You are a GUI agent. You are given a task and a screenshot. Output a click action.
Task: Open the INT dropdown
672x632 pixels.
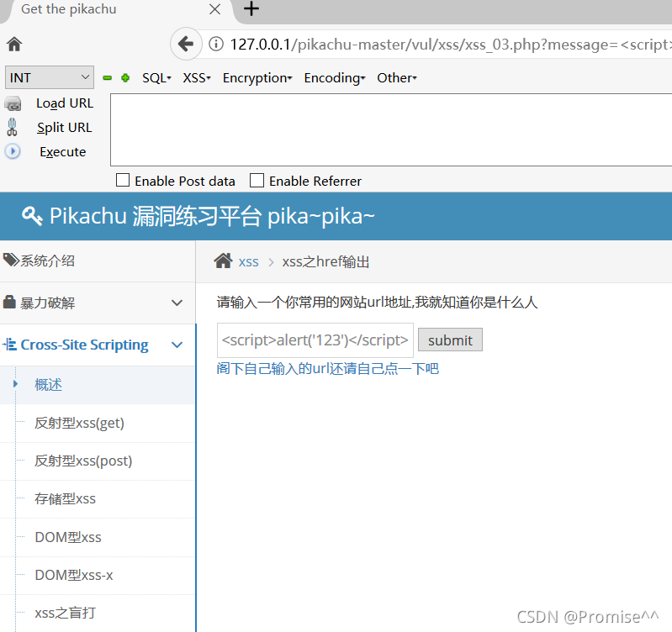point(50,77)
